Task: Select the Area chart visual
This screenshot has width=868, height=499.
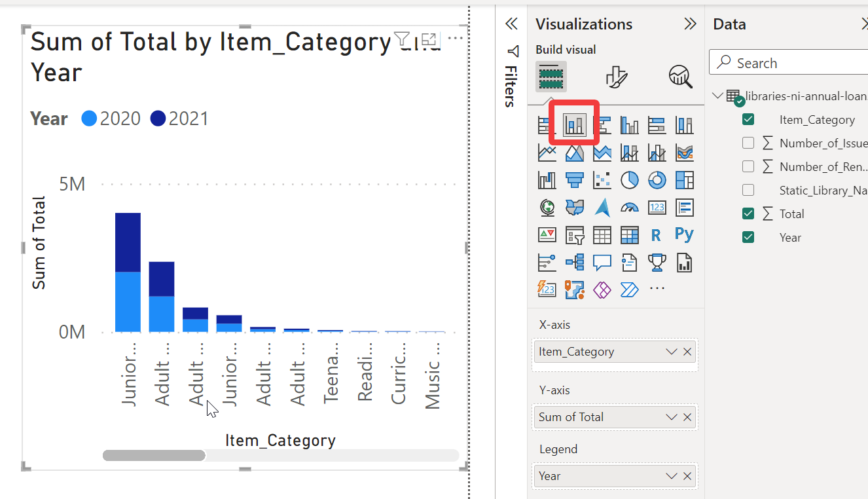Action: coord(574,153)
